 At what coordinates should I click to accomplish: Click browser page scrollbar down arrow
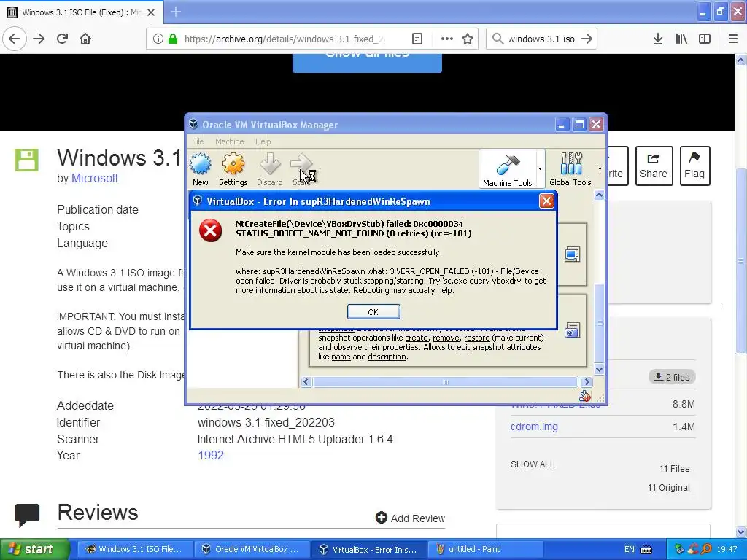pos(741,532)
